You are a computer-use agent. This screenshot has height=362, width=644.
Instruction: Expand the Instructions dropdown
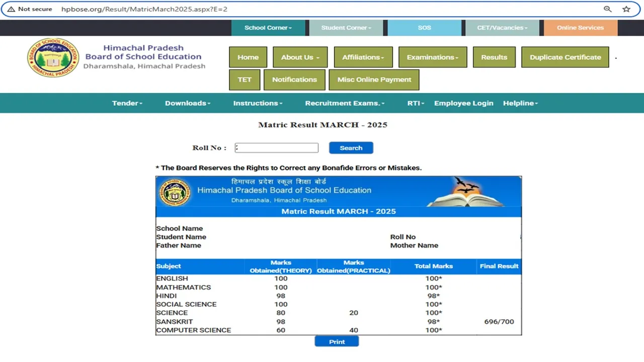point(258,103)
